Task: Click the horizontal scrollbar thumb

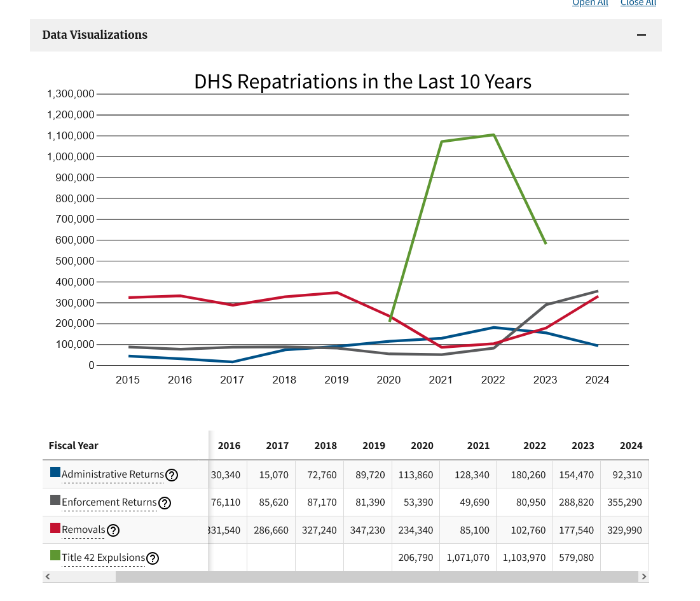Action: [x=377, y=576]
